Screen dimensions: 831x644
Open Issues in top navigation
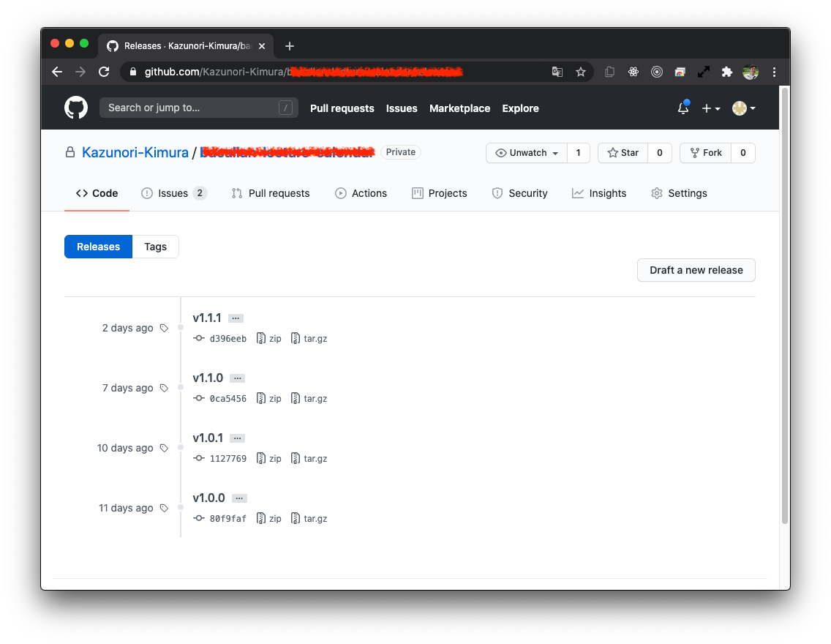pos(401,108)
